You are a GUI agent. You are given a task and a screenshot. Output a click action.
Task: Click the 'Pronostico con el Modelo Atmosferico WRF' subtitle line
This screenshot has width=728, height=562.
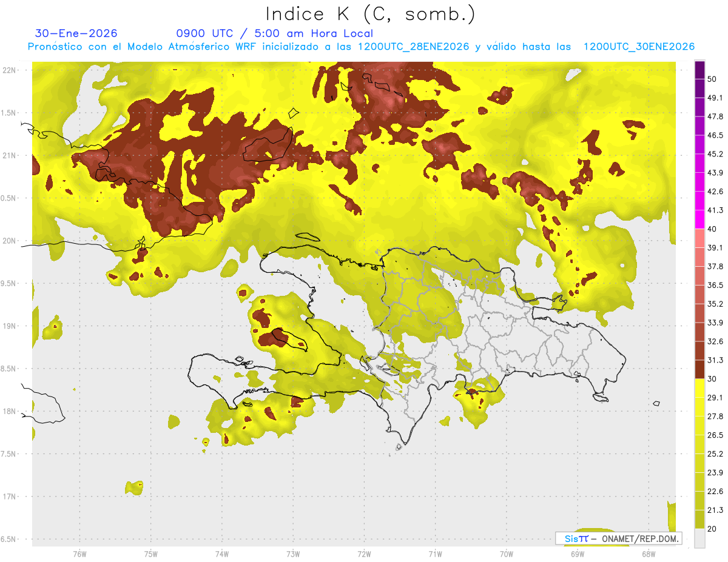(361, 47)
